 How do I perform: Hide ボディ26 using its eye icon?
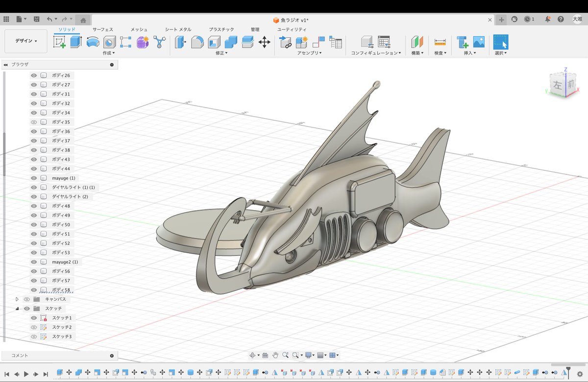point(33,75)
